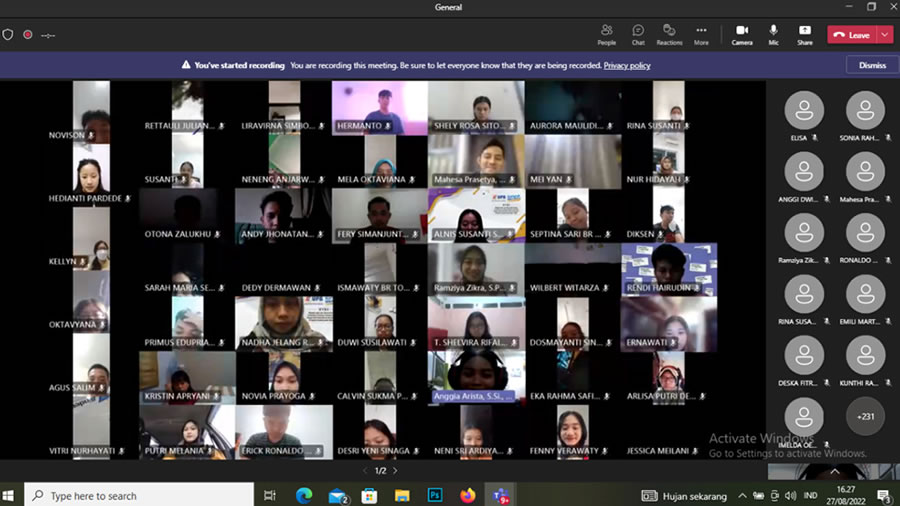Open the Privacy policy link
The image size is (900, 506).
tap(627, 65)
